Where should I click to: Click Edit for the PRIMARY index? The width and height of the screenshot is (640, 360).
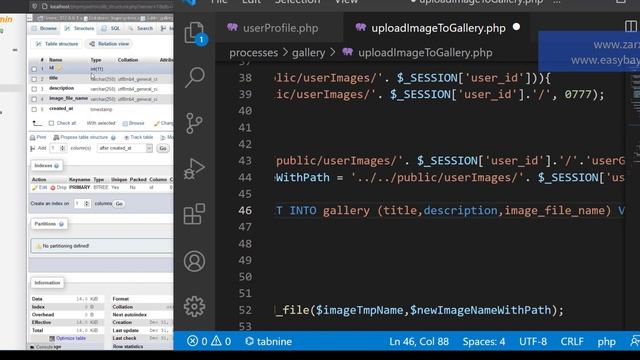pos(40,188)
